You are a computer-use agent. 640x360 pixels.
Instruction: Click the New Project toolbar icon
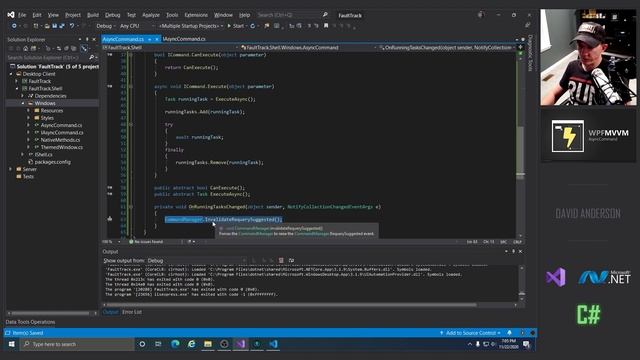coord(36,26)
